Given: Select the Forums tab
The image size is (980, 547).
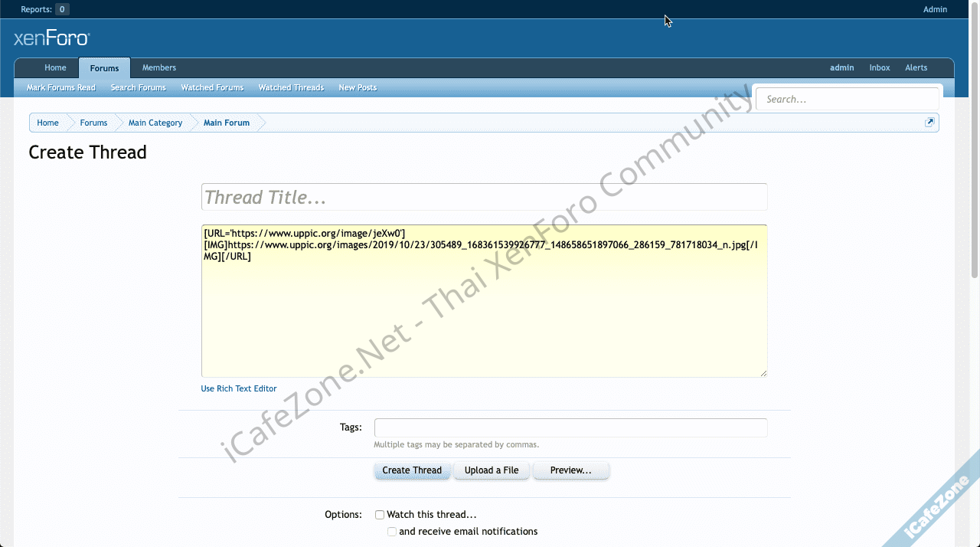Looking at the screenshot, I should (104, 68).
